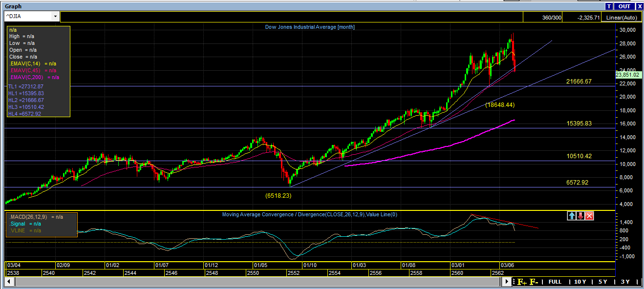Click the .Signal legend entry

pyautogui.click(x=25, y=223)
